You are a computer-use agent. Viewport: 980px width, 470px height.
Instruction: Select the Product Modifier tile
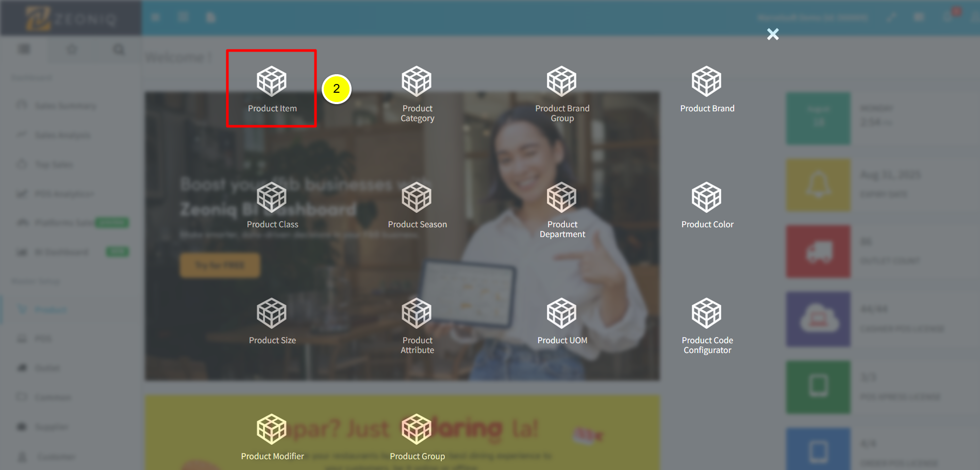pyautogui.click(x=272, y=437)
